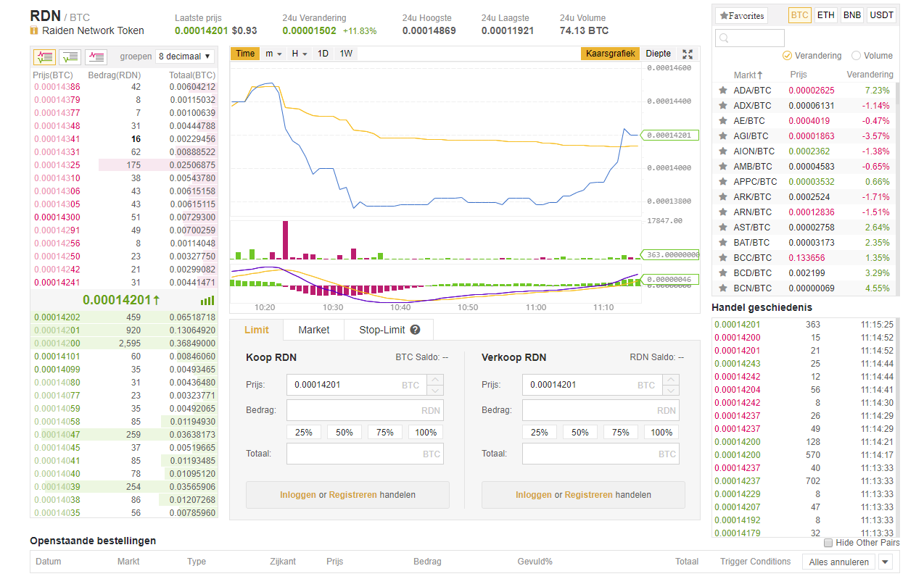Image resolution: width=924 pixels, height=579 pixels.
Task: Sort market list by Prijs column
Action: [799, 75]
